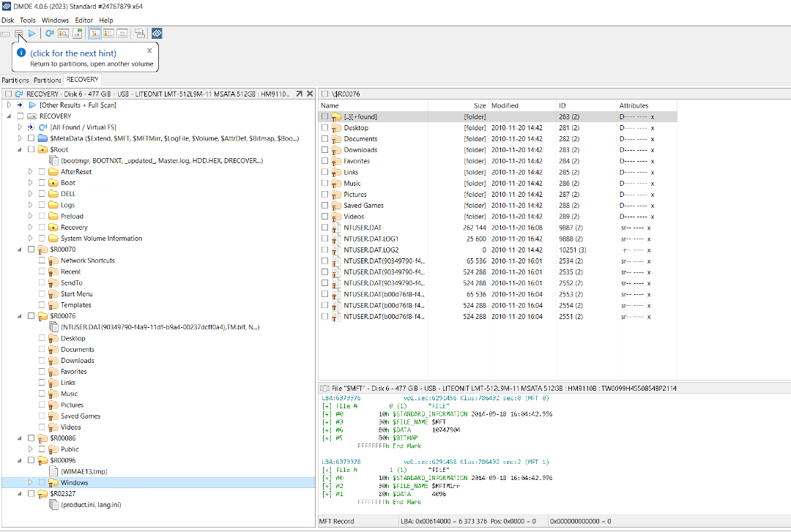
Task: Select the Saved Games folder in file list
Action: coord(363,206)
